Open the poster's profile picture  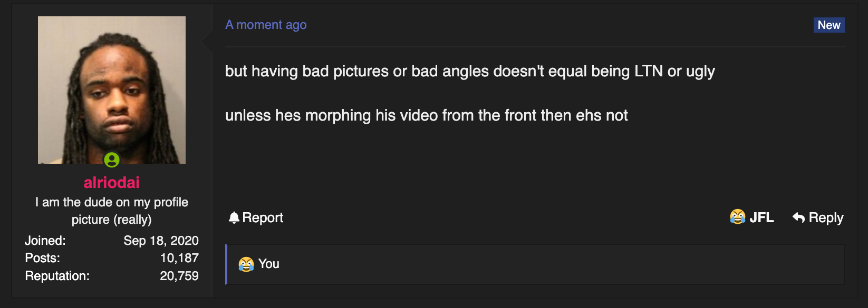click(112, 90)
